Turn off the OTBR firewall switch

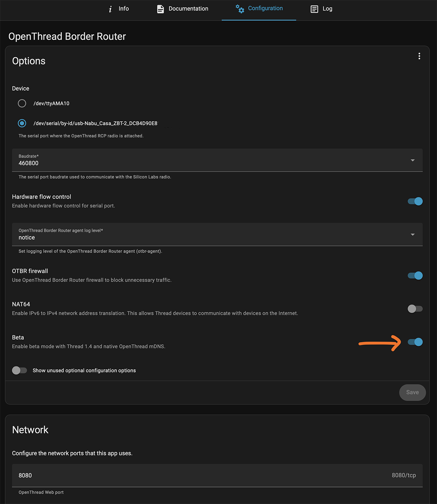pos(415,276)
